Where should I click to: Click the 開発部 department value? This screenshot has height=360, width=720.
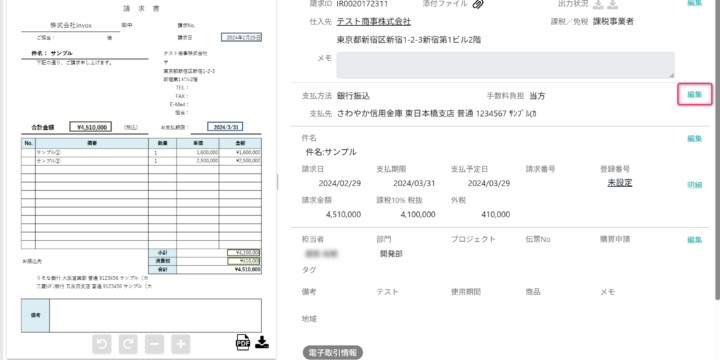(391, 254)
